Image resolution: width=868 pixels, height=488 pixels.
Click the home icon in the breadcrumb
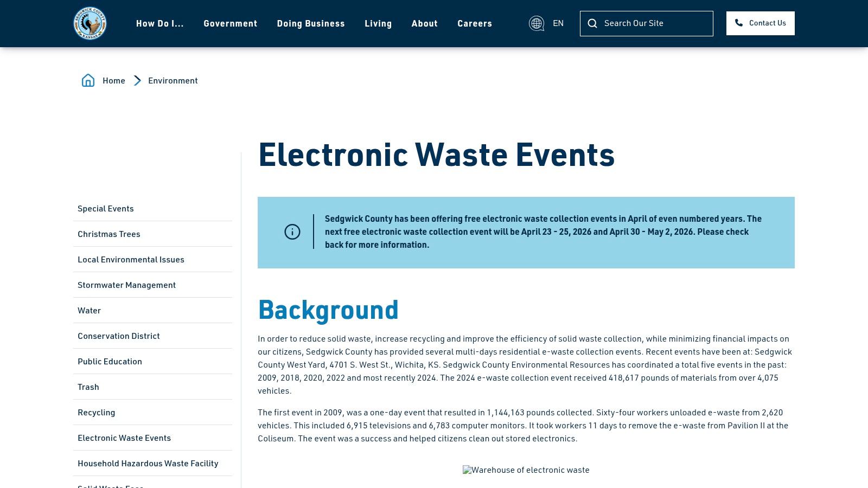(88, 80)
